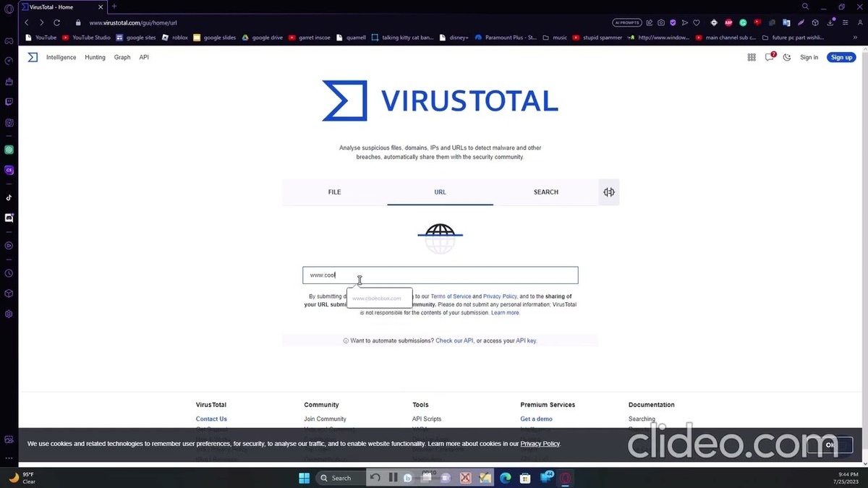Image resolution: width=868 pixels, height=488 pixels.
Task: Open the google sites bookmark
Action: coord(135,38)
